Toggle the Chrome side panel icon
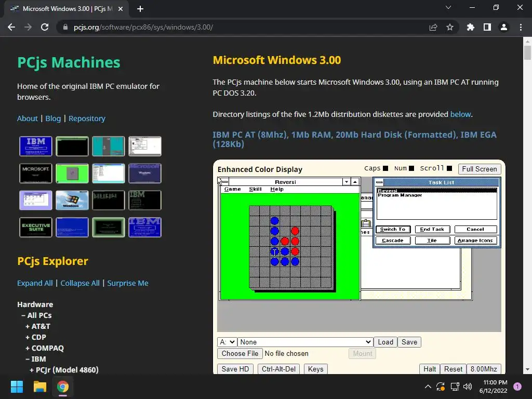The width and height of the screenshot is (532, 399). 487,27
